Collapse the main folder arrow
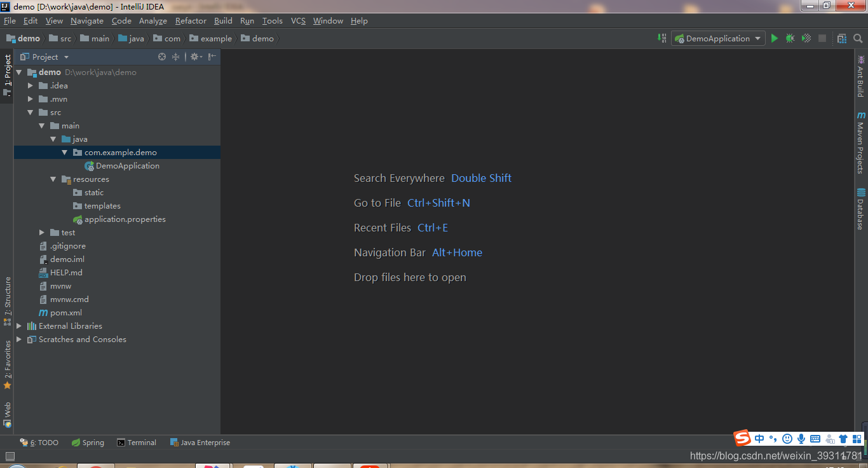Screen dimensions: 868x468 coord(42,126)
